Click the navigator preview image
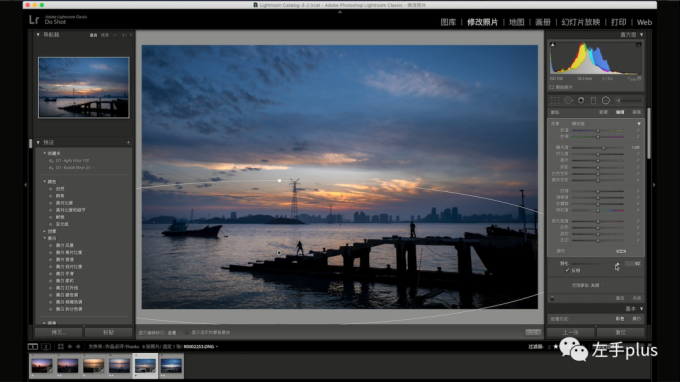Screen dimensions: 680x382 tap(83, 87)
